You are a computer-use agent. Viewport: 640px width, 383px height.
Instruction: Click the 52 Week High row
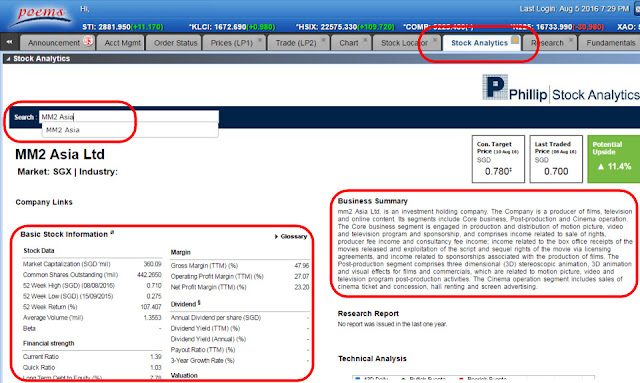[92, 285]
